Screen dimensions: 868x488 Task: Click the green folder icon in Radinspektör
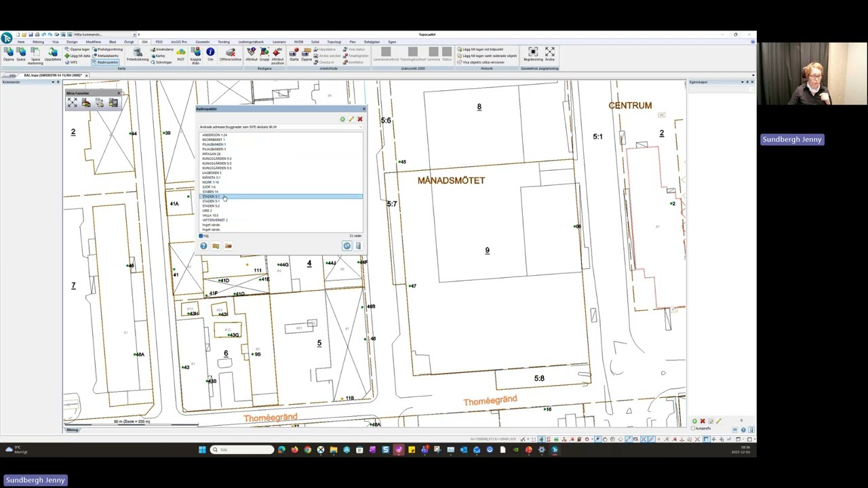216,246
